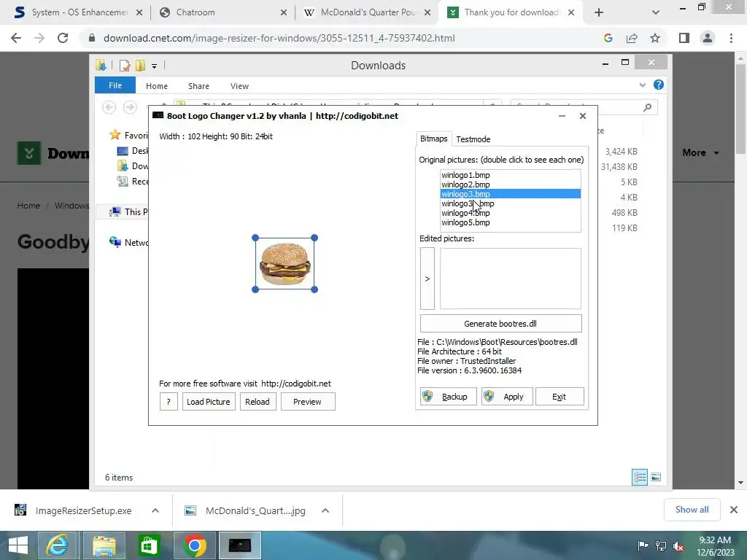The height and width of the screenshot is (560, 747).
Task: Open File Explorer from the taskbar
Action: [104, 545]
